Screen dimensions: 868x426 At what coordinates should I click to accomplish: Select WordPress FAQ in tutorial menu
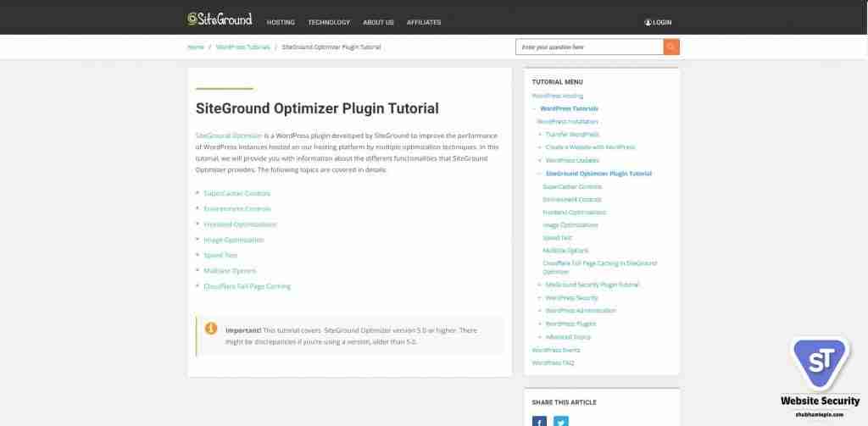[553, 363]
